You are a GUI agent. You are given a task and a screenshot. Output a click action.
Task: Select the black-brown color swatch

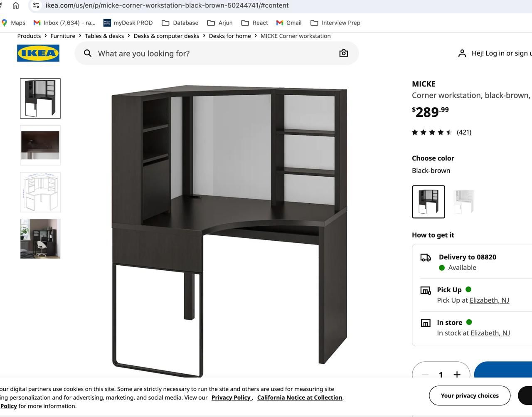pos(429,202)
